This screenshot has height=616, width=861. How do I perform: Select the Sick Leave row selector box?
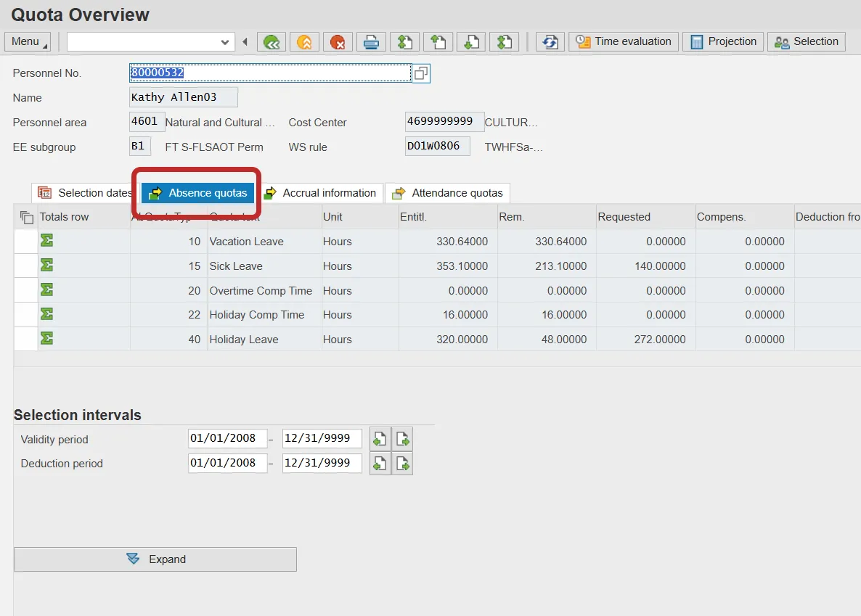click(25, 266)
